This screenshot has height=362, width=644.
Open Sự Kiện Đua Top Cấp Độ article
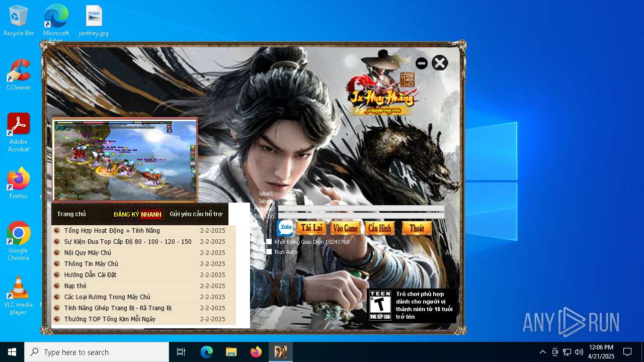(128, 242)
